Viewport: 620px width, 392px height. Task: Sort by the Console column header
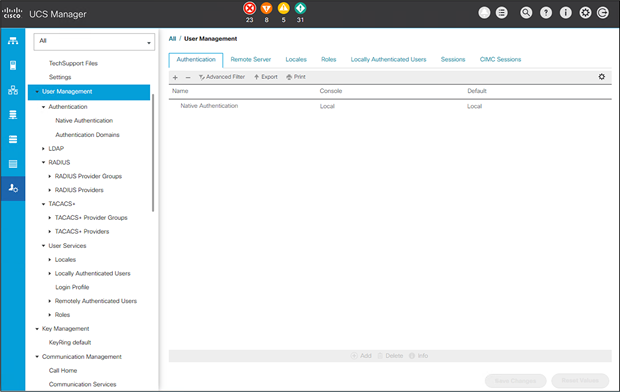point(331,91)
